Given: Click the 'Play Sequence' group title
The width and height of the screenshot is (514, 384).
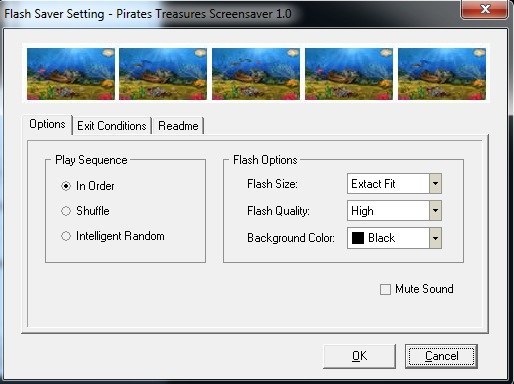Looking at the screenshot, I should coord(91,160).
